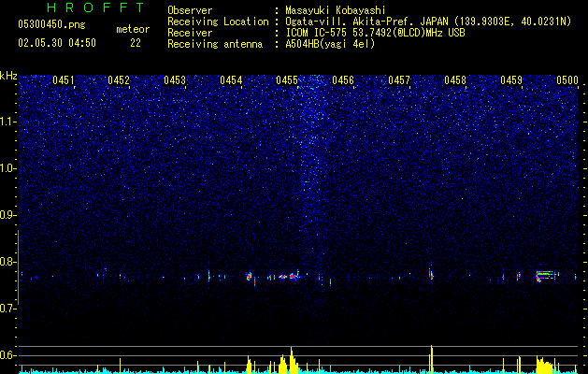Screen dimensions: 588x374
Task: Click the kHz axis unit label
Action: tap(8, 76)
